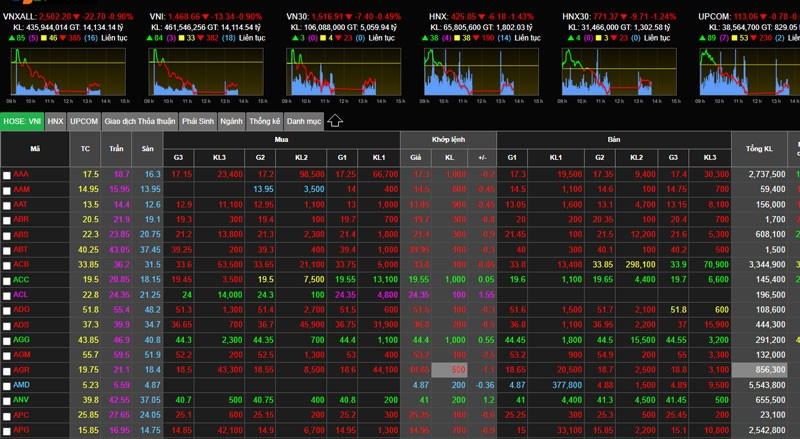The width and height of the screenshot is (800, 439).
Task: Tick the AGR row checkbox
Action: click(7, 371)
